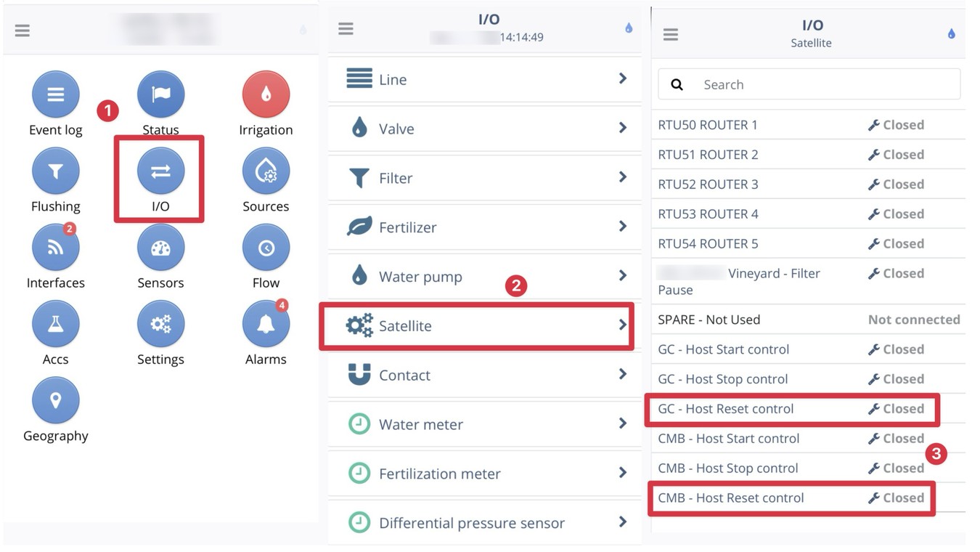Open the Alarms bell icon
This screenshot has width=980, height=552.
pos(266,324)
